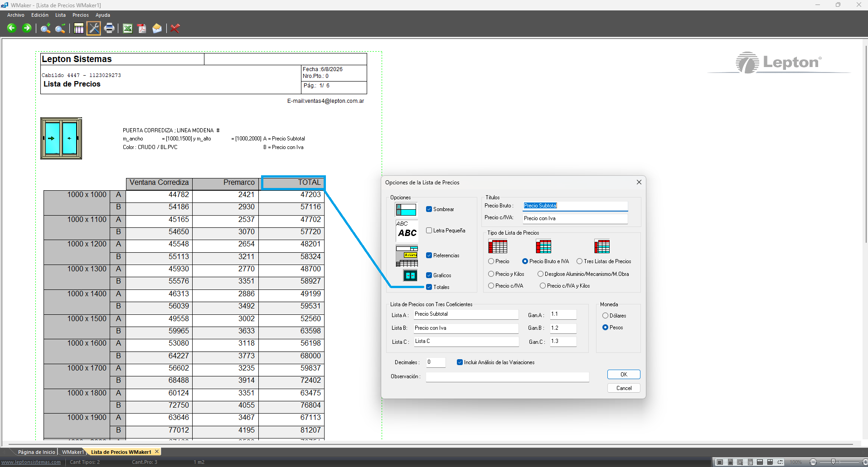Go forward with the green right arrow

27,28
